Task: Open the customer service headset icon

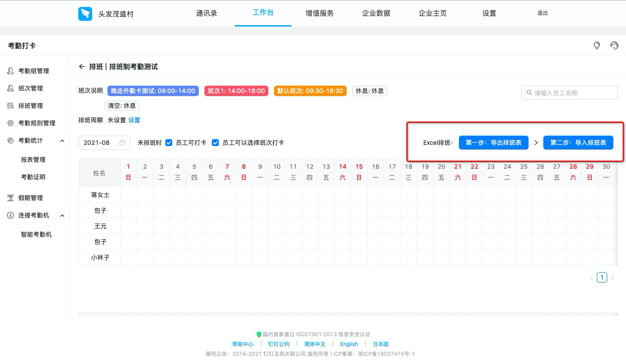Action: click(614, 45)
